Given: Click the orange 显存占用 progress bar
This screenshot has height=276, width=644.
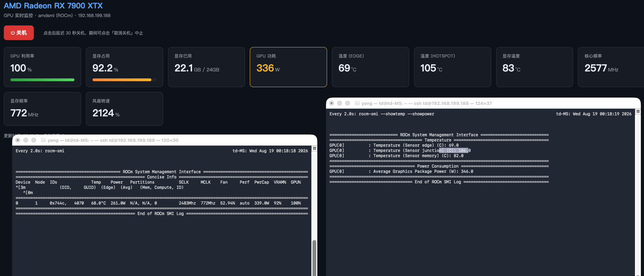Looking at the screenshot, I should pyautogui.click(x=122, y=80).
